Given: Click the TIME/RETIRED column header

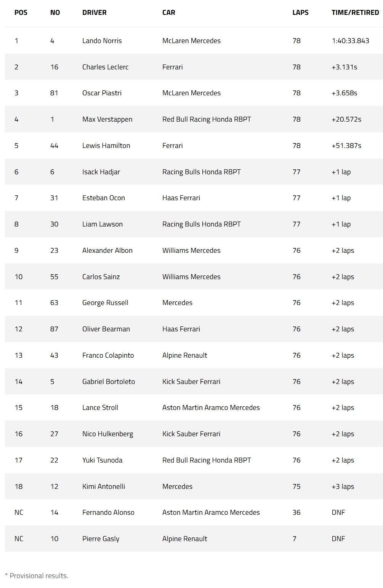Looking at the screenshot, I should click(355, 13).
